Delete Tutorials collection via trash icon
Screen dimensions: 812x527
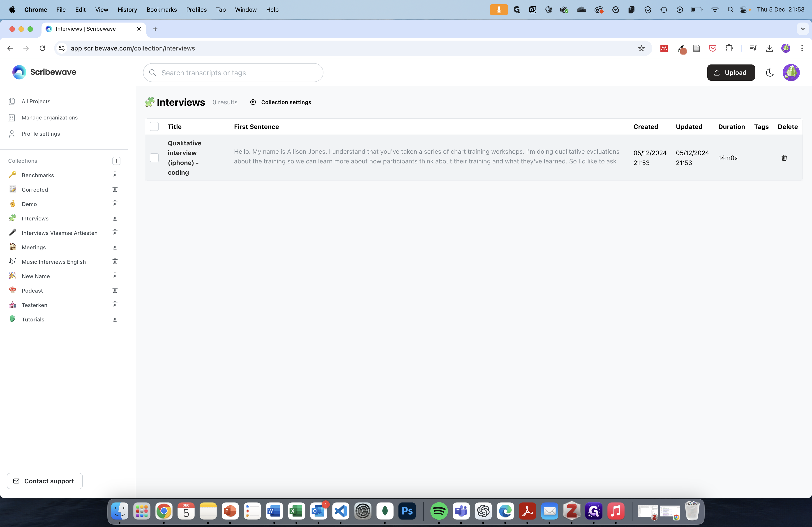115,319
